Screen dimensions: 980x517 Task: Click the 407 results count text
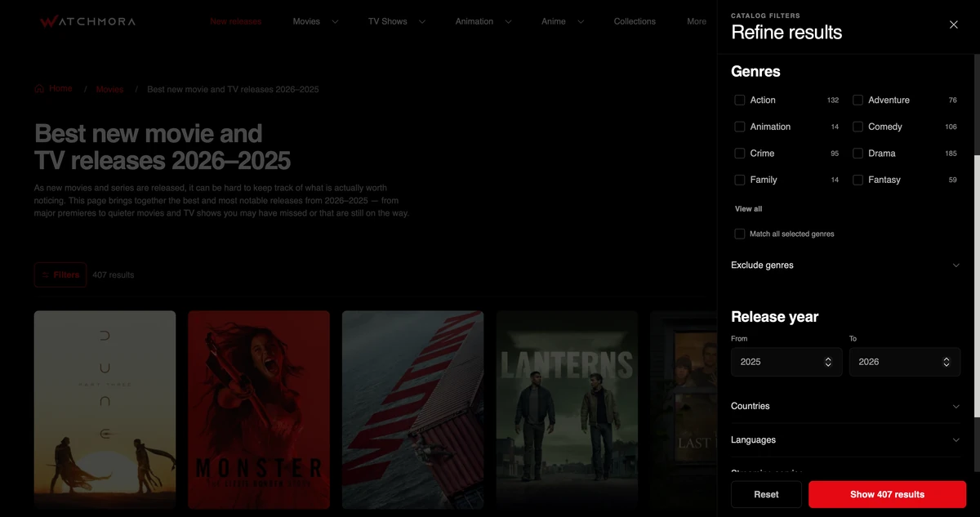point(114,275)
